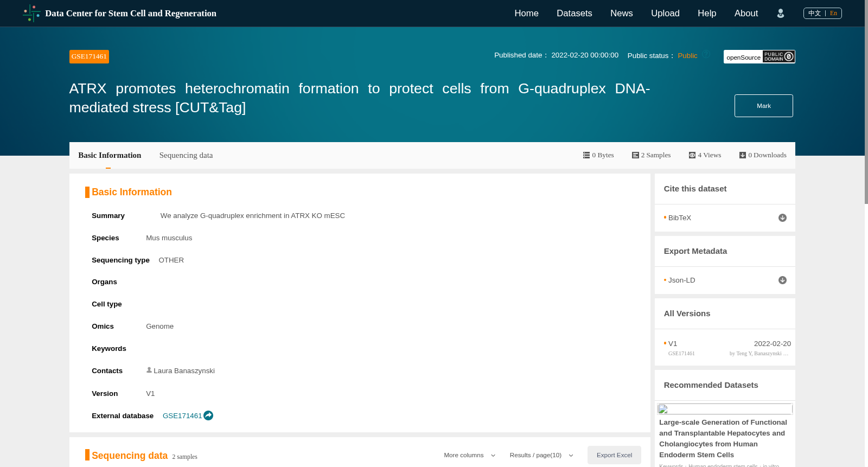The height and width of the screenshot is (467, 868).
Task: Open Results per page dropdown
Action: pos(541,456)
